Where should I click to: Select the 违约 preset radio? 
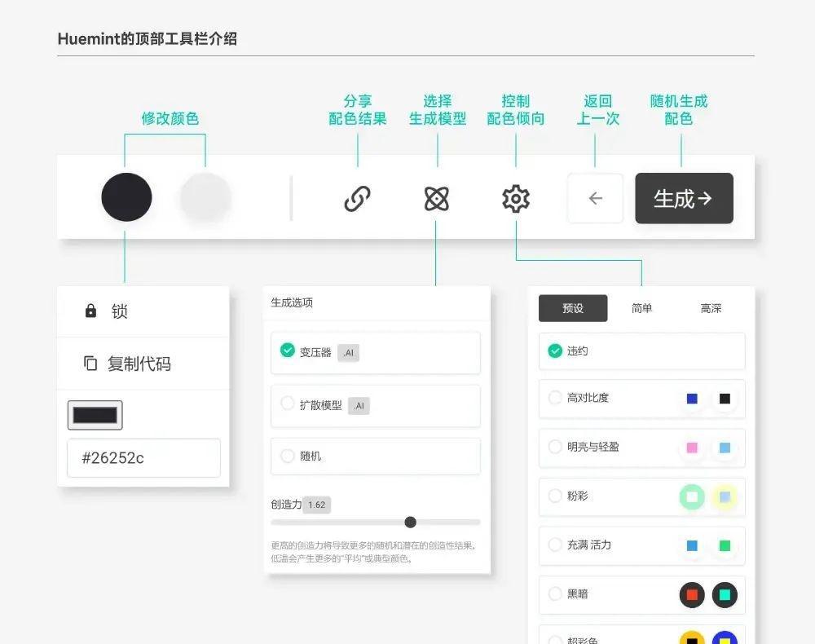[555, 351]
